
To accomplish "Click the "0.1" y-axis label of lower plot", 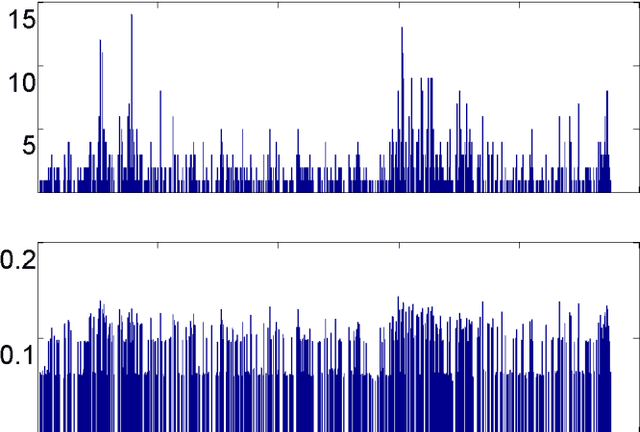I will point(17,355).
